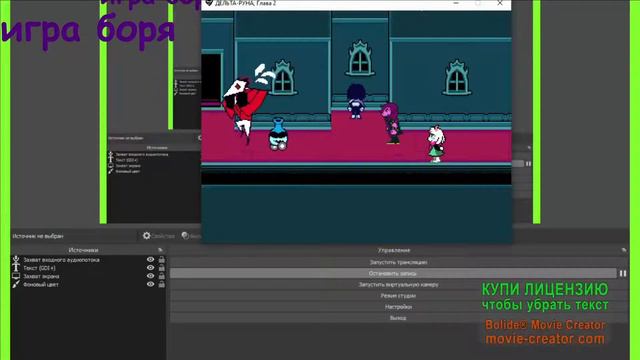
Task: Toggle the eye for Фоновый цвет source
Action: point(150,284)
